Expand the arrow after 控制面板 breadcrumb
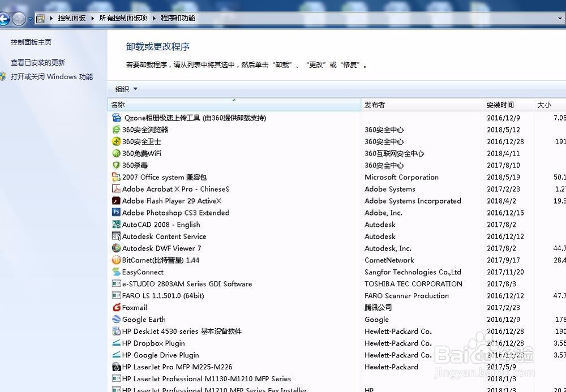The image size is (566, 392). 92,18
